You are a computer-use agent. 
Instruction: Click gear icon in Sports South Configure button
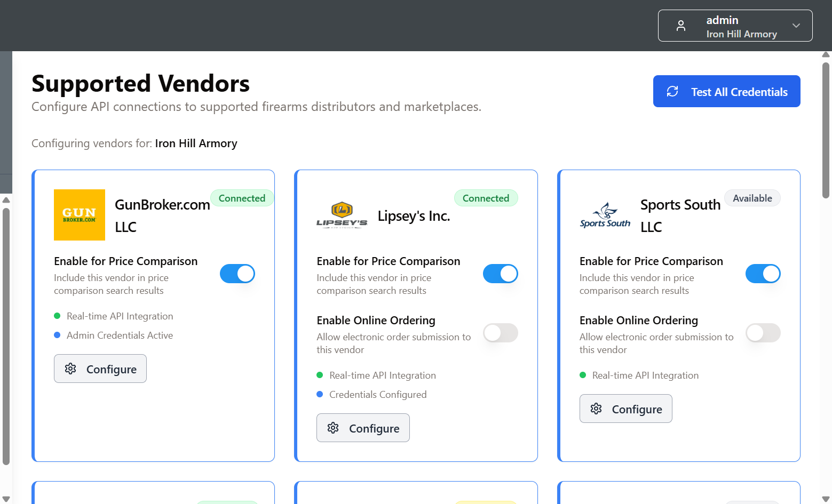[x=596, y=409]
